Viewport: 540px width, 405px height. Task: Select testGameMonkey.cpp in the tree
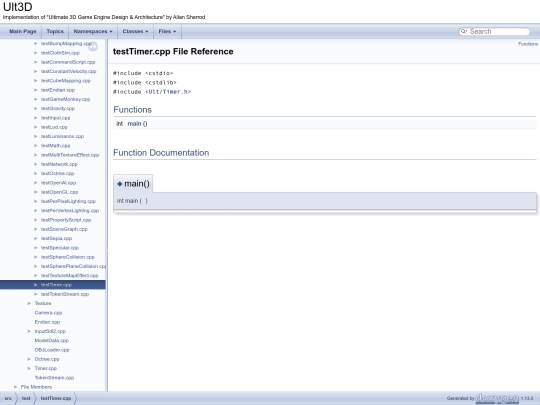coord(65,99)
